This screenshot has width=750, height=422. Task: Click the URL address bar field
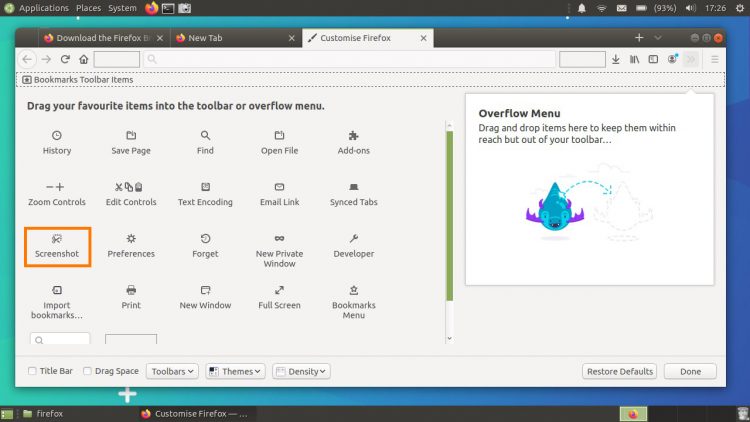click(349, 59)
